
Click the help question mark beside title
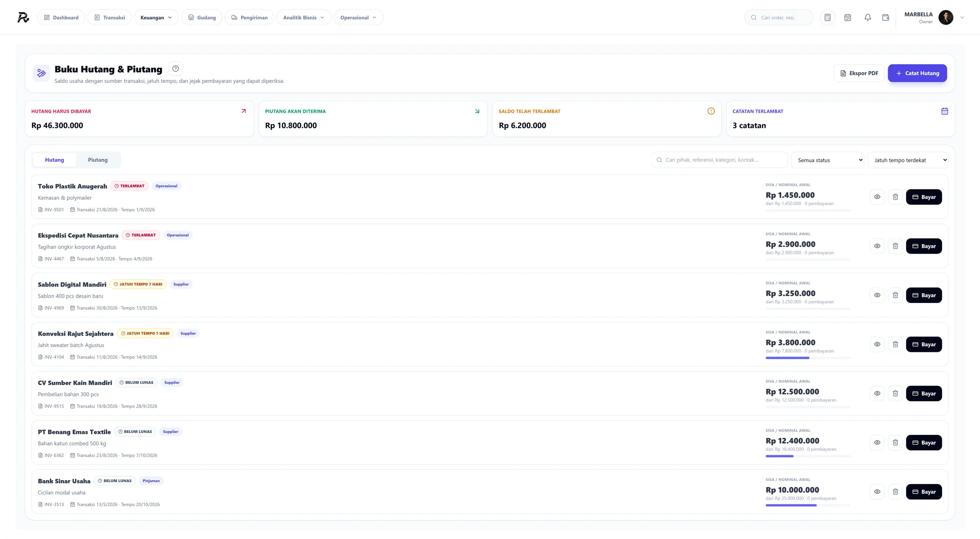(x=176, y=69)
